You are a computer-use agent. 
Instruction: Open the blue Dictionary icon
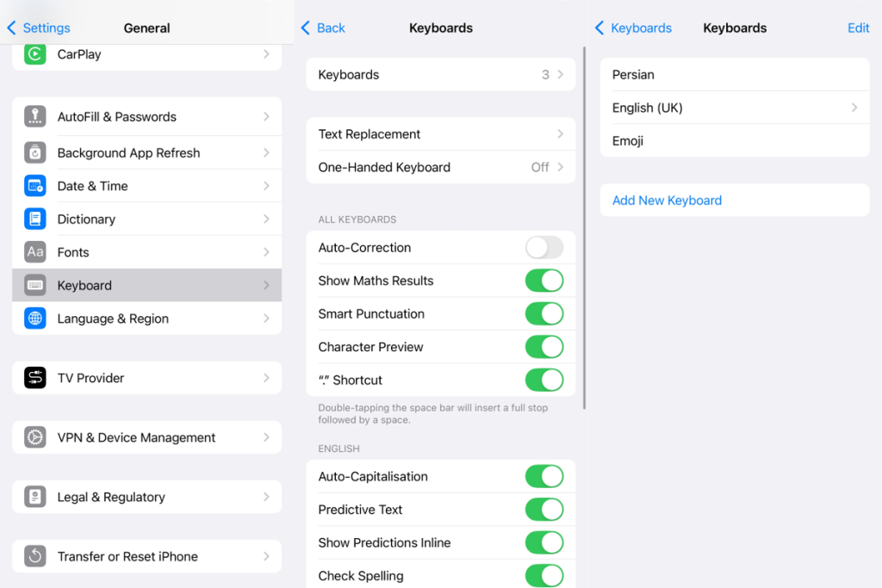click(x=34, y=219)
